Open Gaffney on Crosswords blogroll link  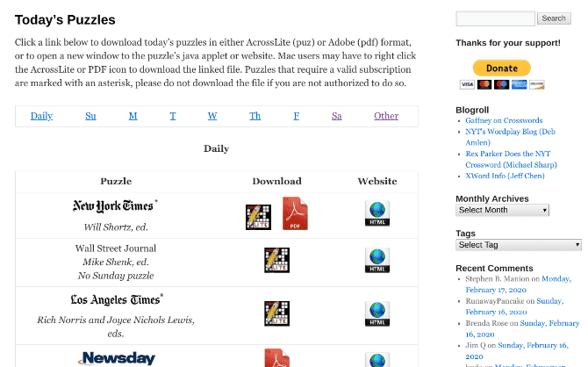[x=504, y=120]
